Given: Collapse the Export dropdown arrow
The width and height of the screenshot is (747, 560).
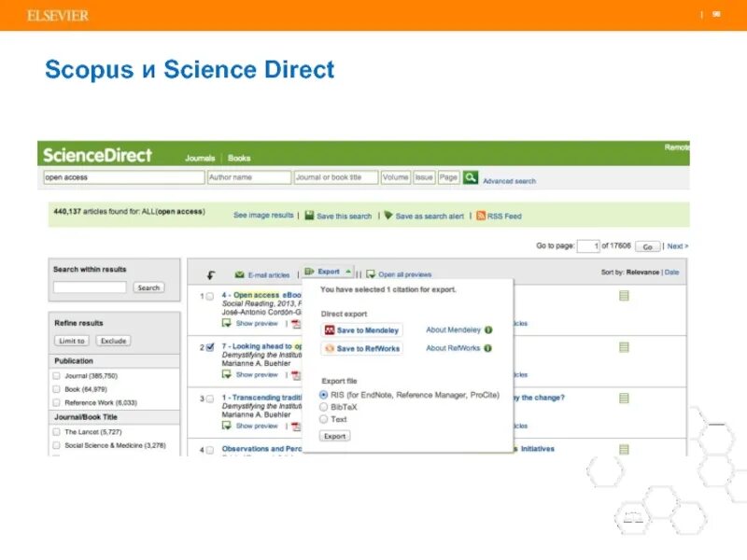Looking at the screenshot, I should pyautogui.click(x=348, y=272).
